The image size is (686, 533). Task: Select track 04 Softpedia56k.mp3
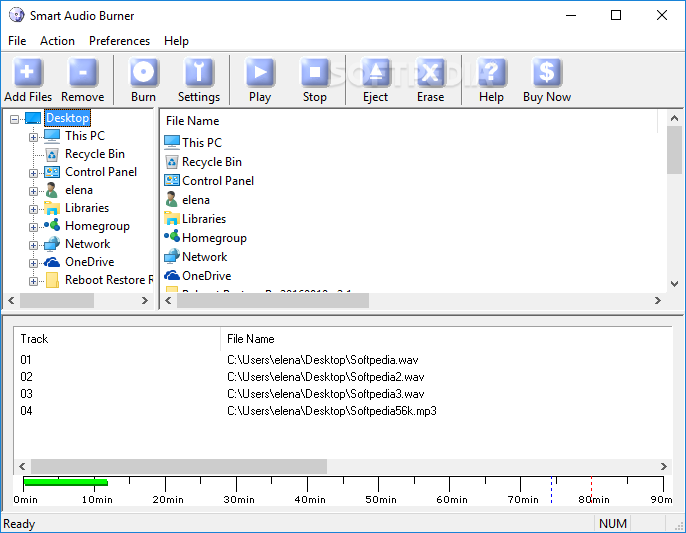tap(343, 411)
